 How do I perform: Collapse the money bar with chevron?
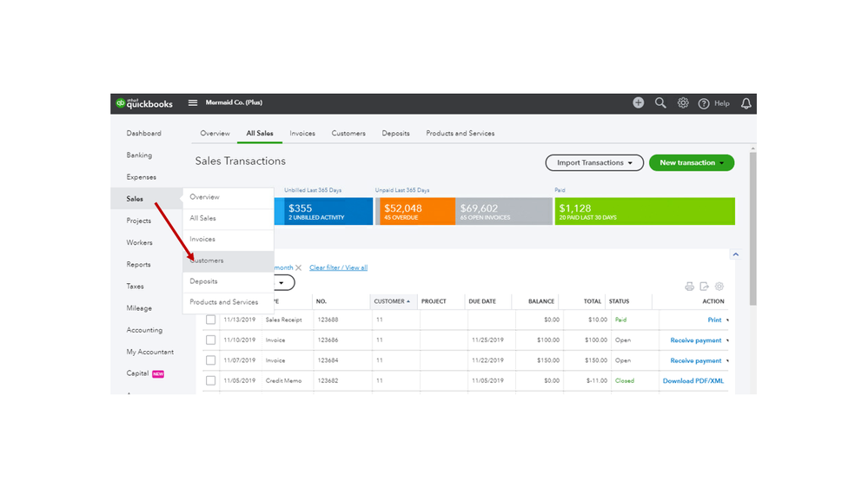coord(736,254)
